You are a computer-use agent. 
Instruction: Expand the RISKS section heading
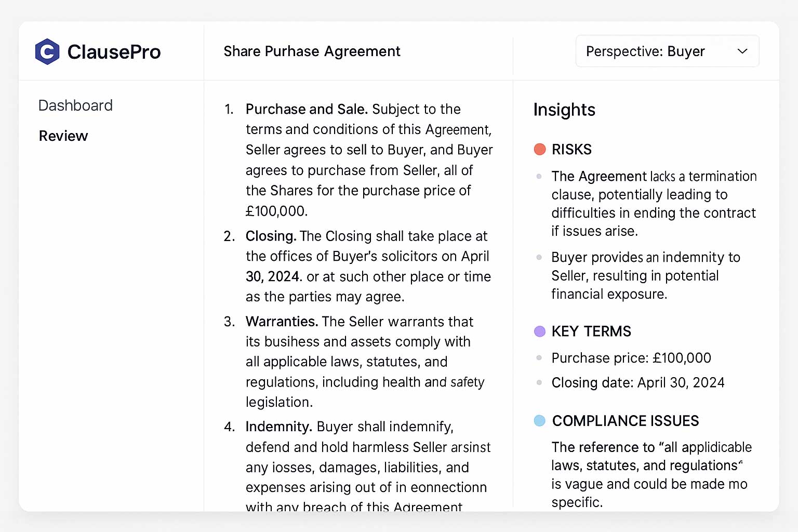571,149
